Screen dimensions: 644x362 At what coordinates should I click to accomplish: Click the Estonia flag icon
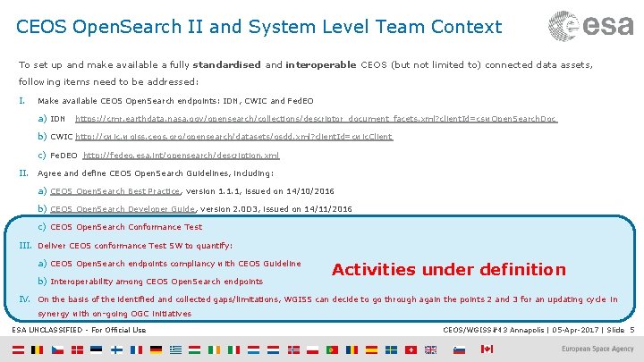point(96,349)
